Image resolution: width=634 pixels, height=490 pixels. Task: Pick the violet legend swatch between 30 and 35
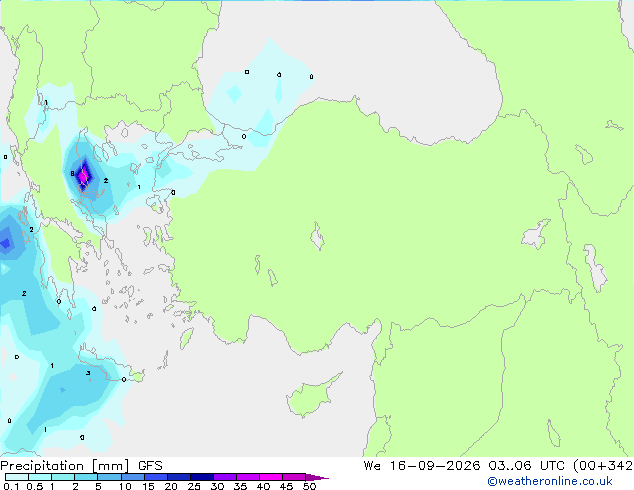click(x=225, y=477)
